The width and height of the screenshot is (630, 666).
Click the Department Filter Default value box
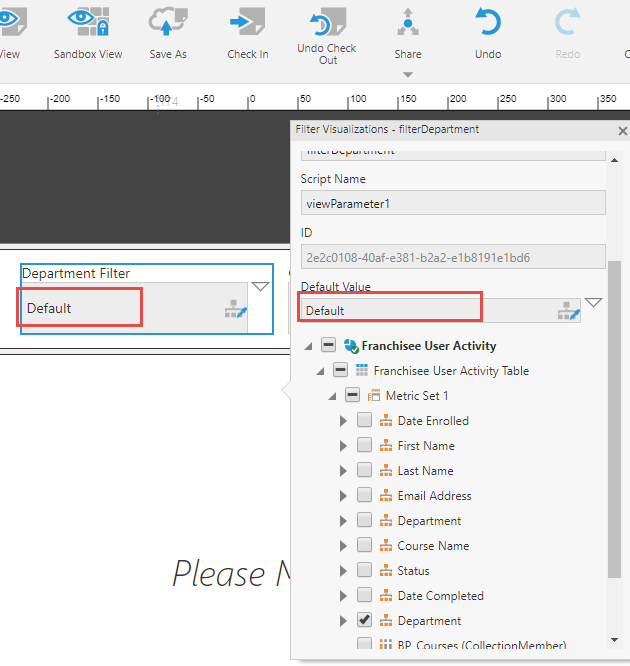134,308
